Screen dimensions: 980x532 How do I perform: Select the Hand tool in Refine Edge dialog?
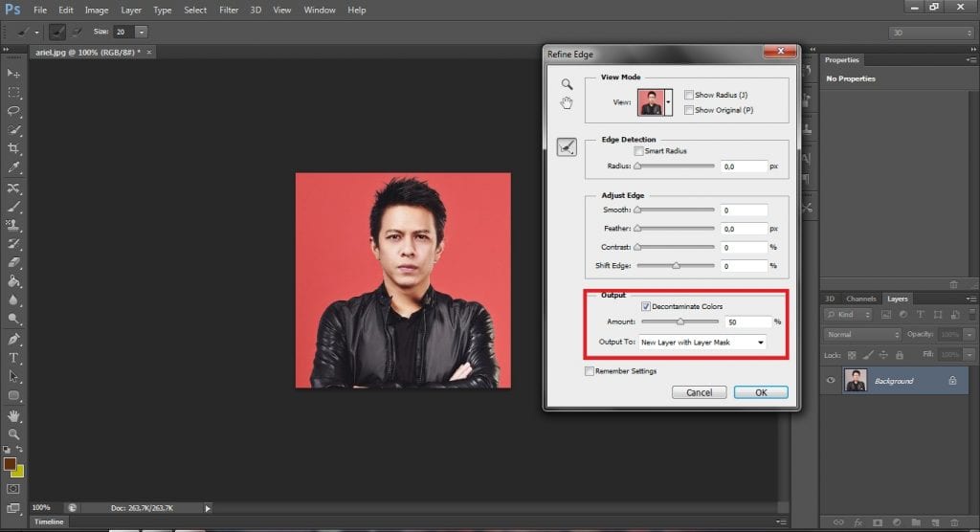point(567,103)
